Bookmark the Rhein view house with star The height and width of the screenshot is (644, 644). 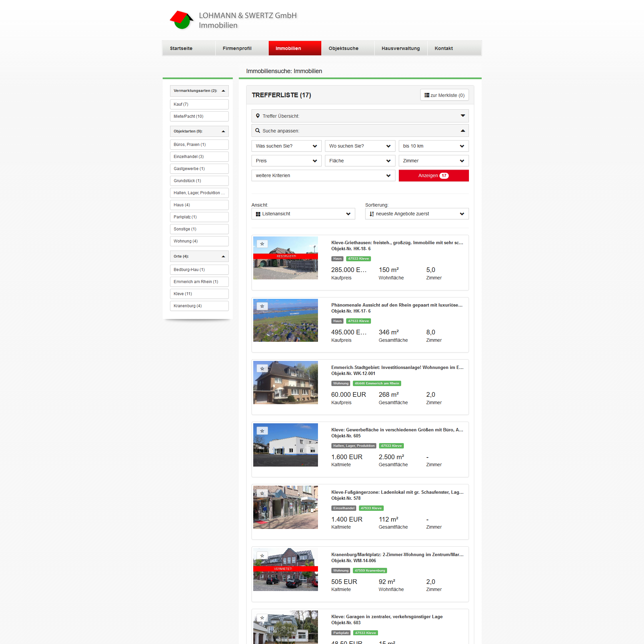262,306
